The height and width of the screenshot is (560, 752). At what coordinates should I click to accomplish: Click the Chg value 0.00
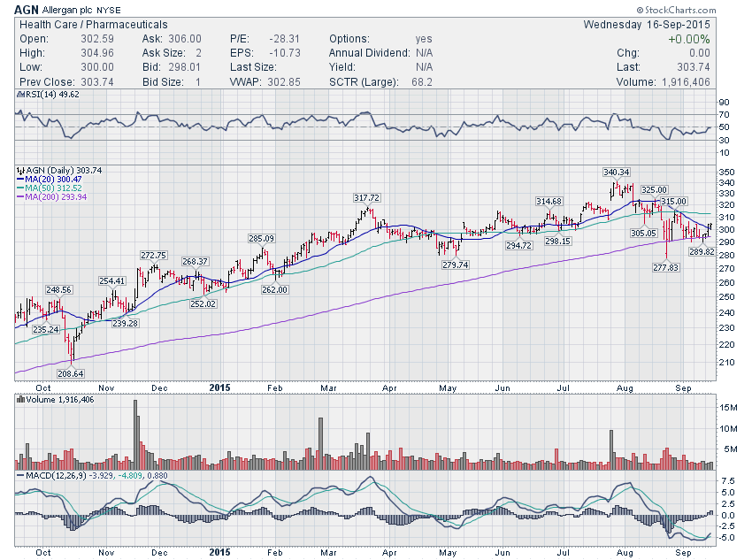click(699, 53)
